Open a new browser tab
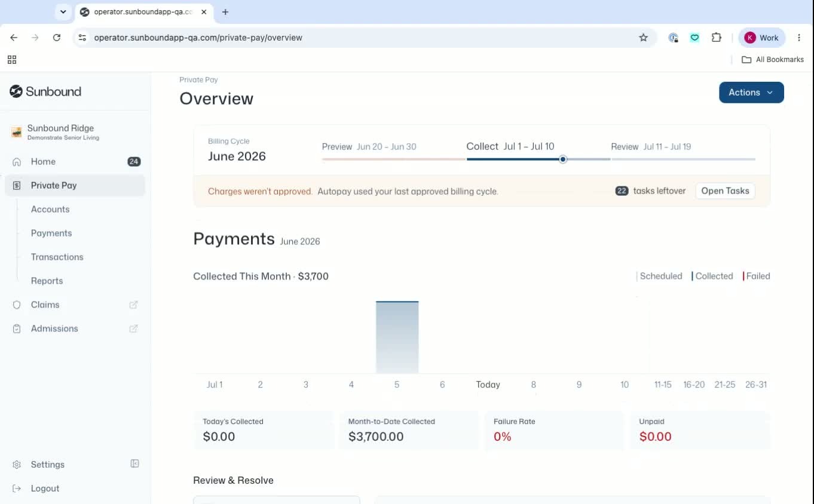This screenshot has width=814, height=504. click(225, 12)
